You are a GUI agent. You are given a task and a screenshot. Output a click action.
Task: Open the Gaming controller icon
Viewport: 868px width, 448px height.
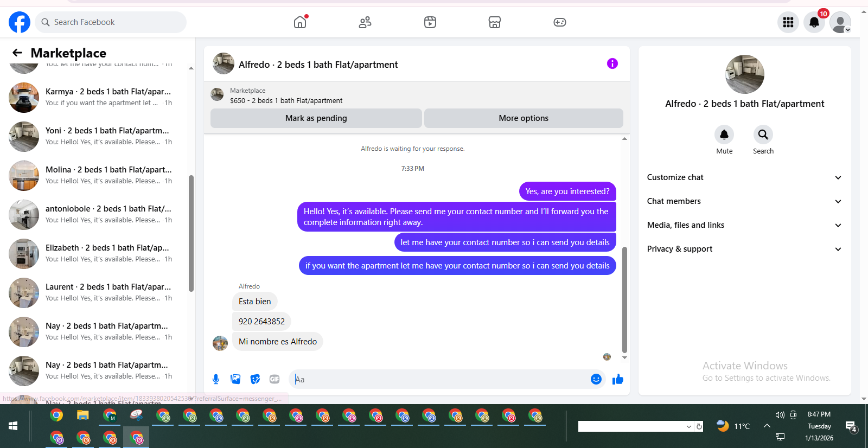(560, 22)
